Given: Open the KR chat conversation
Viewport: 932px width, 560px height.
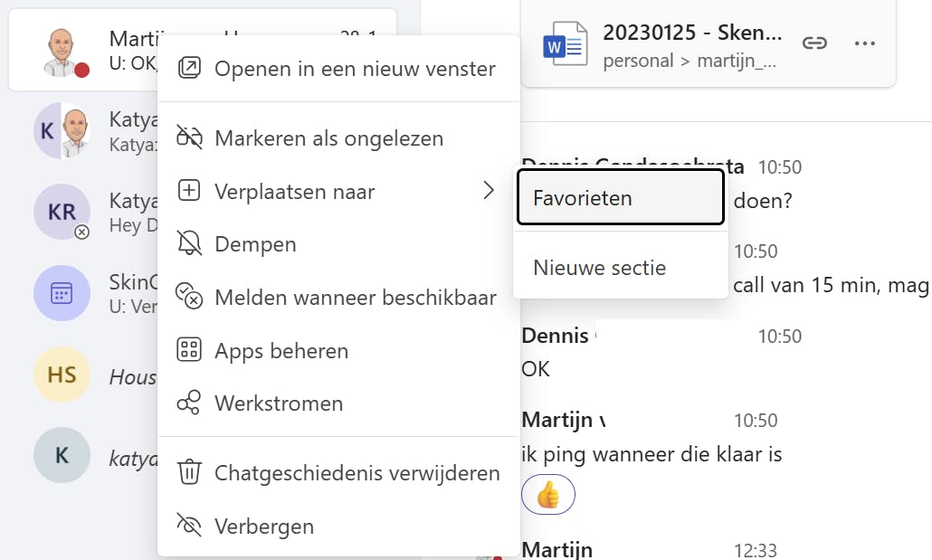Looking at the screenshot, I should tap(62, 213).
